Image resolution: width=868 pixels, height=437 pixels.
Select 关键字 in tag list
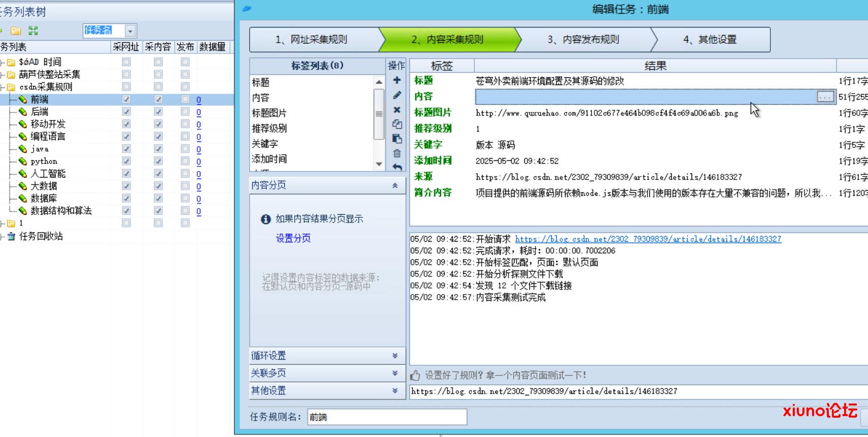click(265, 144)
